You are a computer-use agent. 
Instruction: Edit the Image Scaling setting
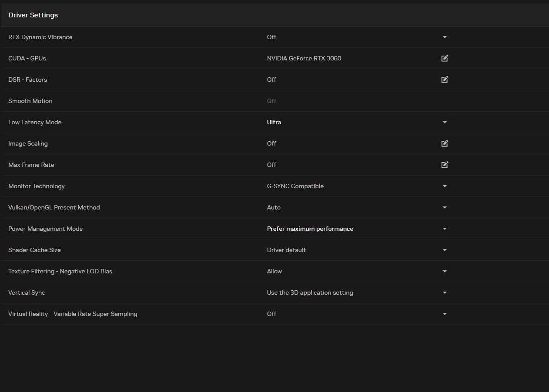pos(445,143)
